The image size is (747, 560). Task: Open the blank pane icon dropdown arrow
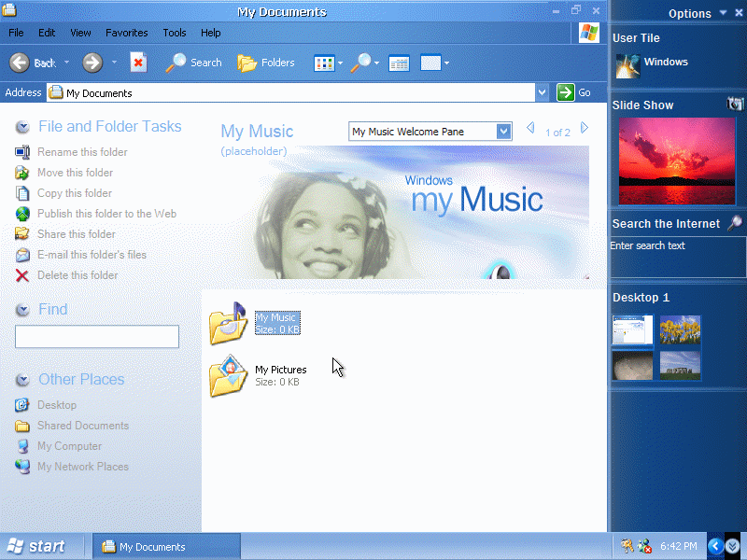446,63
